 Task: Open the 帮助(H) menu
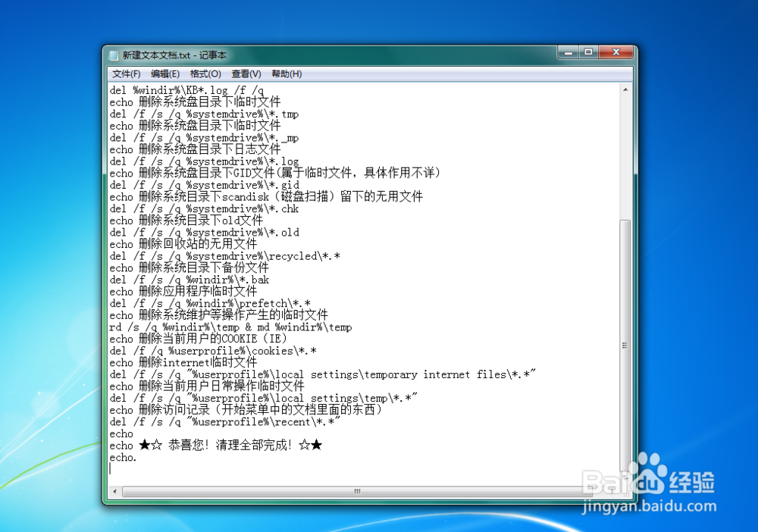tap(287, 74)
